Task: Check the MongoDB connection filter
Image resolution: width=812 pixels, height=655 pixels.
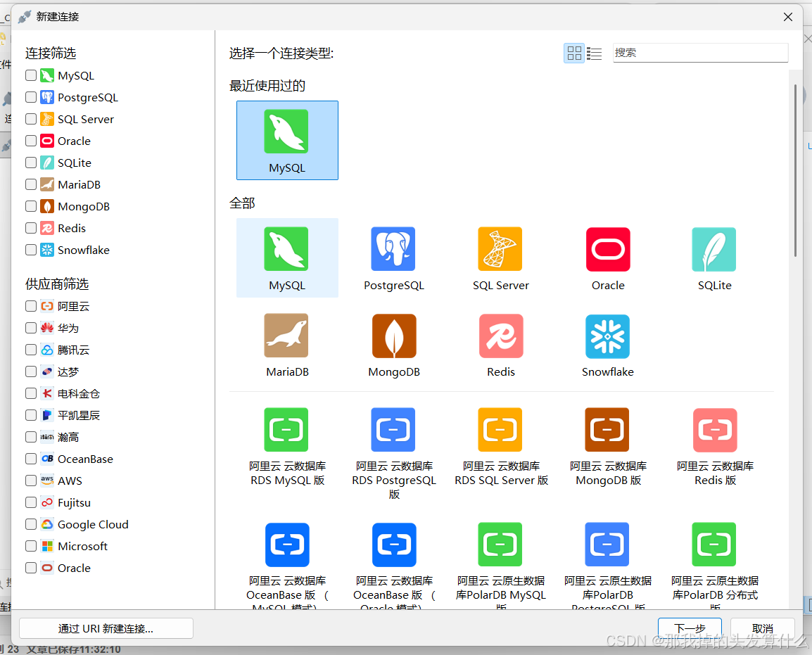Action: (x=31, y=206)
